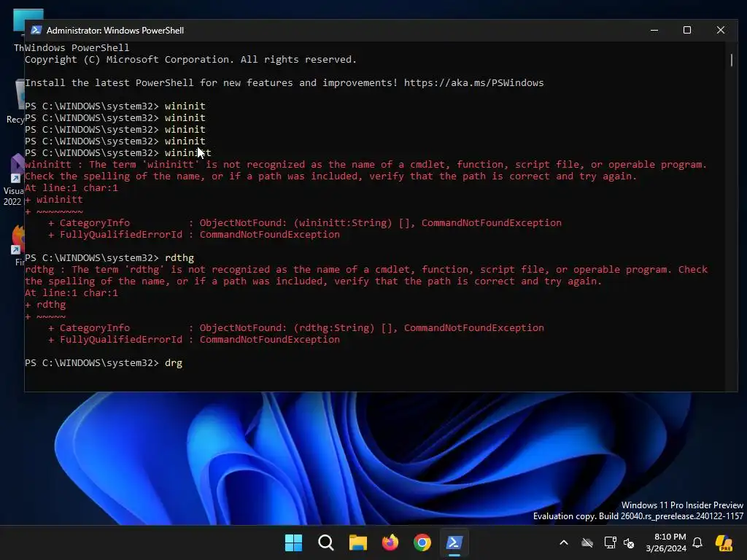Open taskbar Search

(x=326, y=542)
